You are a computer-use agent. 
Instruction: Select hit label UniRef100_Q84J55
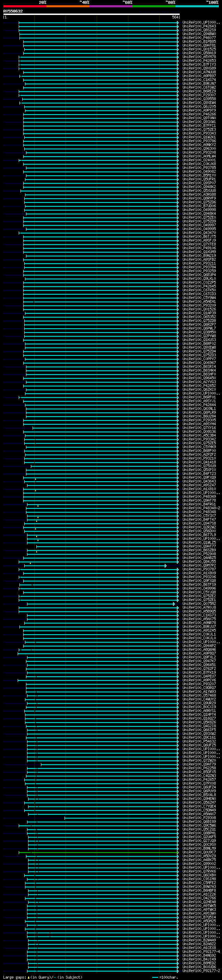pos(199,561)
